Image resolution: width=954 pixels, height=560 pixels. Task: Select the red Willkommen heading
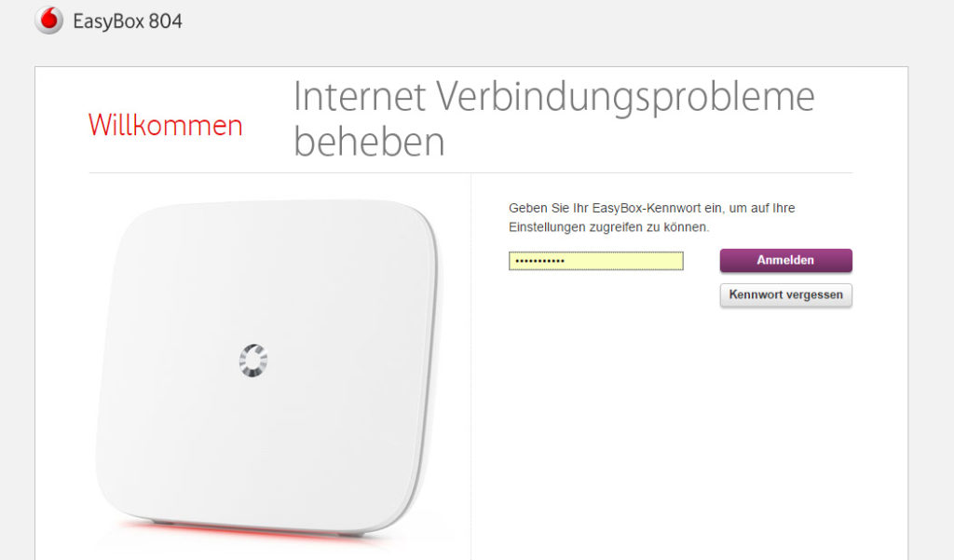tap(166, 125)
